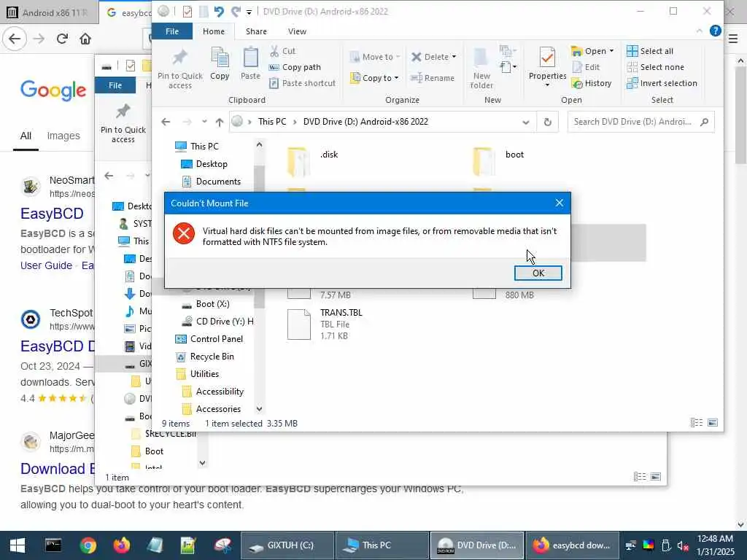
Task: Click the Copy icon in Clipboard group
Action: (220, 63)
